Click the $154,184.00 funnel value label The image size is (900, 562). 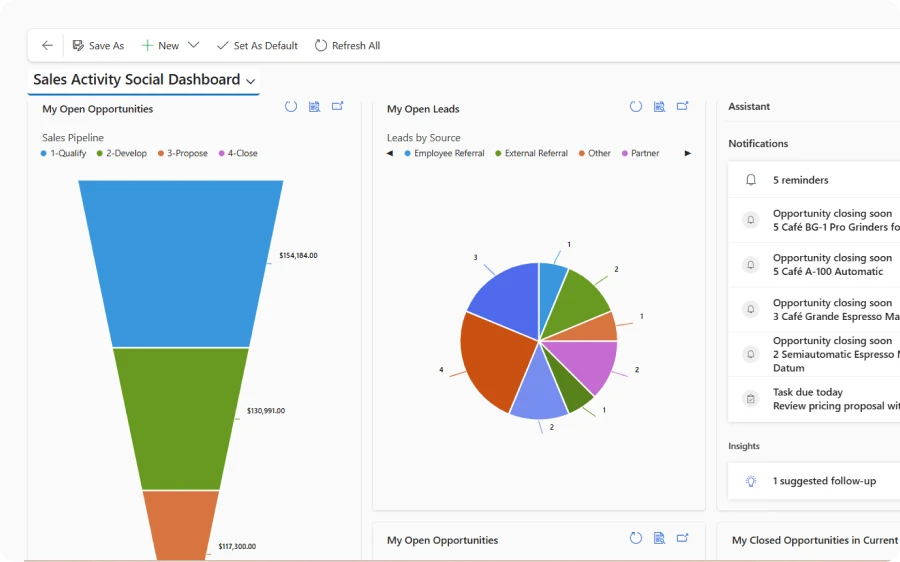(x=298, y=255)
